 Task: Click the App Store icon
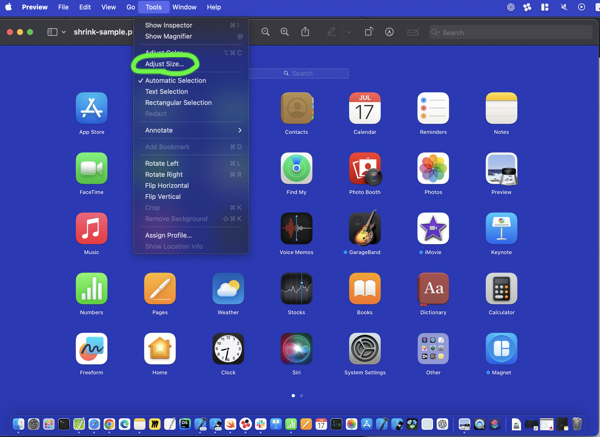(91, 108)
